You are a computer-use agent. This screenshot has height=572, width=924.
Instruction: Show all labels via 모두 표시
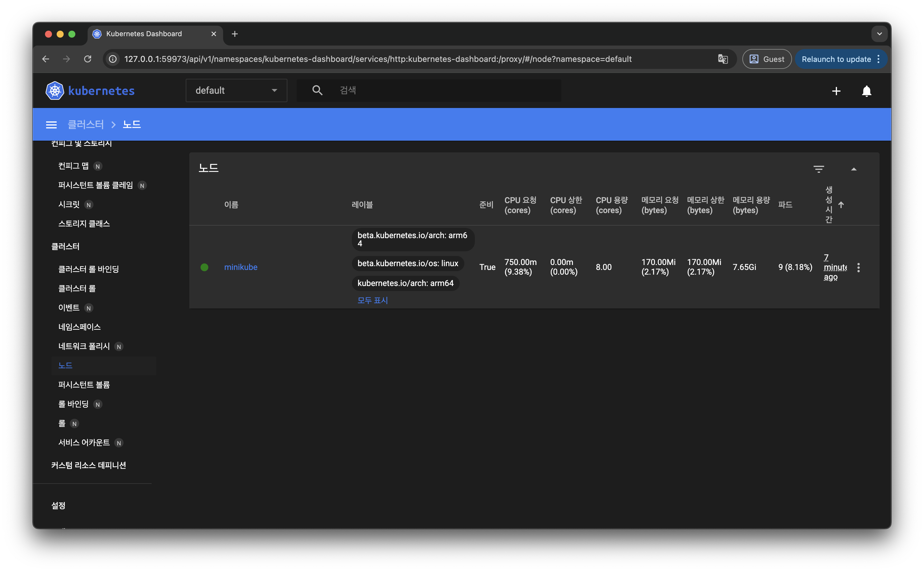[x=372, y=300]
